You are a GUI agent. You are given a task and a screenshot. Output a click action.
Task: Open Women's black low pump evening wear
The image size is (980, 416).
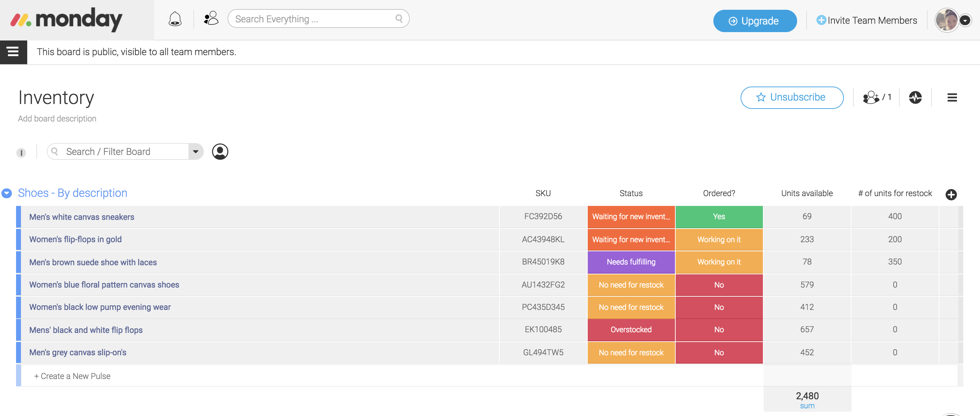coord(100,307)
